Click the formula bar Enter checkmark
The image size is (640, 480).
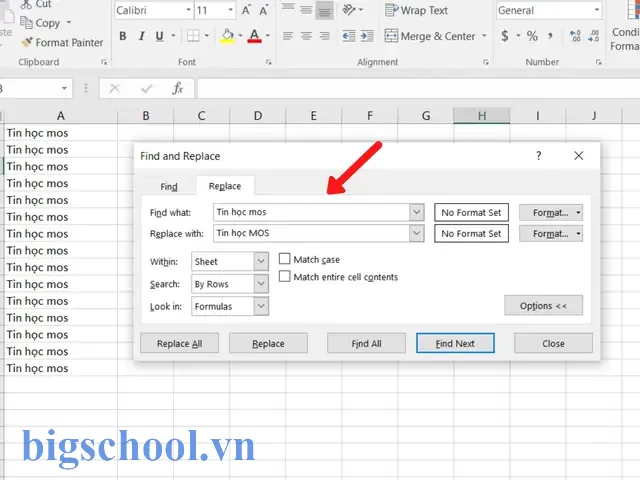(147, 88)
